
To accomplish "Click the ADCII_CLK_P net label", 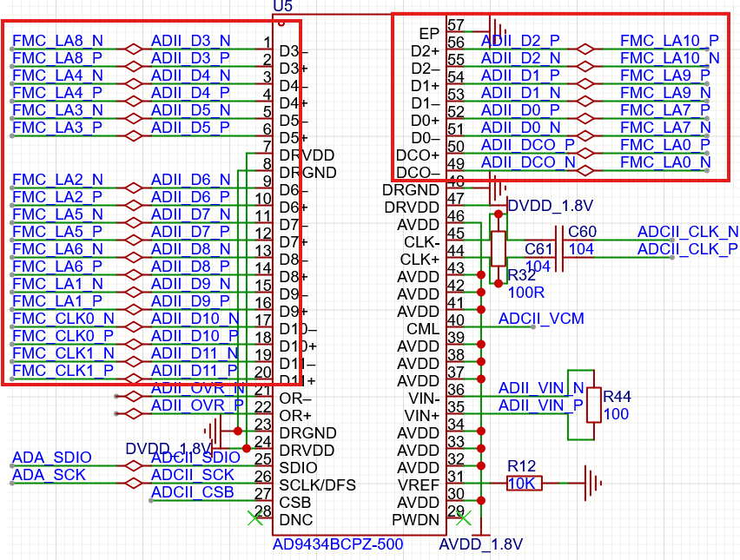I will coord(687,249).
